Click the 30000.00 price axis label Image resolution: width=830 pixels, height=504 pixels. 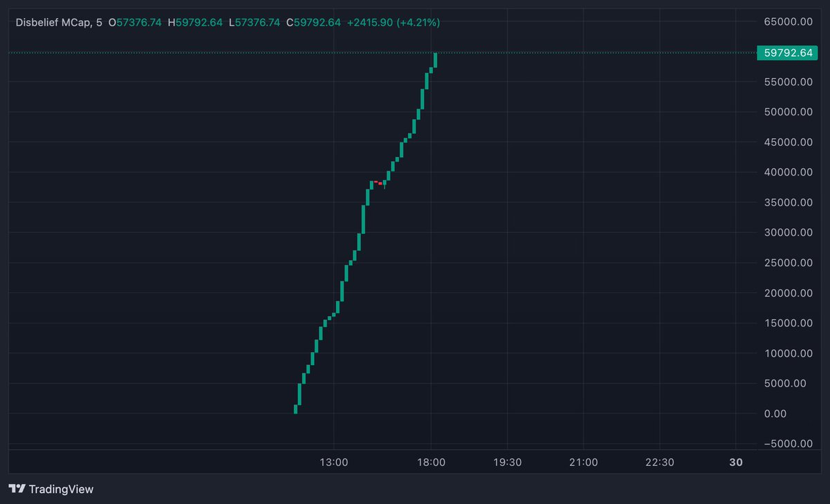pyautogui.click(x=788, y=232)
